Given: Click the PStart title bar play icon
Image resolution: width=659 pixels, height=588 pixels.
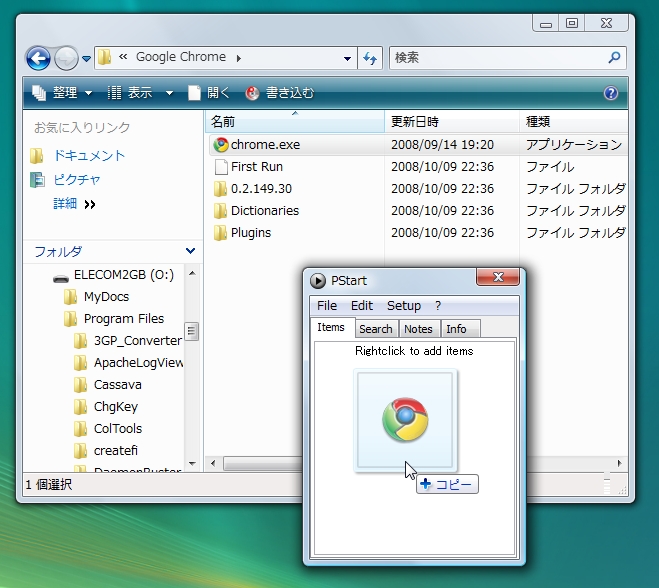Looking at the screenshot, I should 318,281.
